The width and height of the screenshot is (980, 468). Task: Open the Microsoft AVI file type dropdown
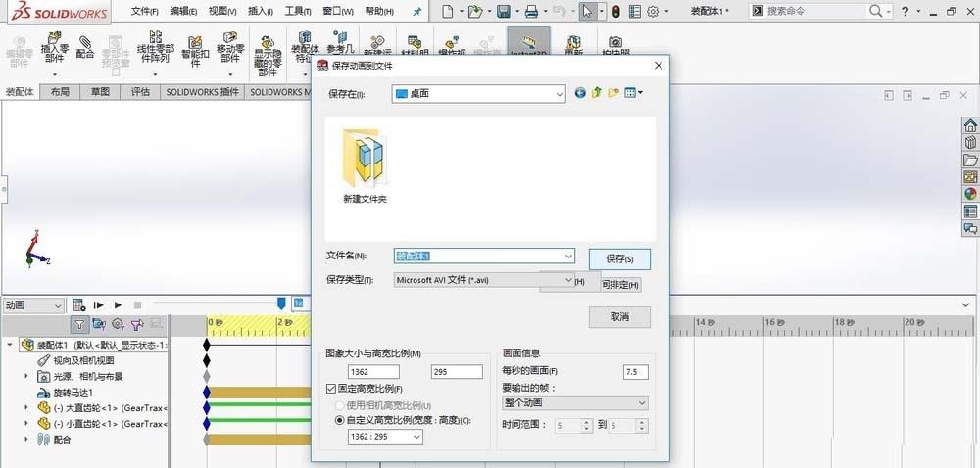(x=484, y=280)
